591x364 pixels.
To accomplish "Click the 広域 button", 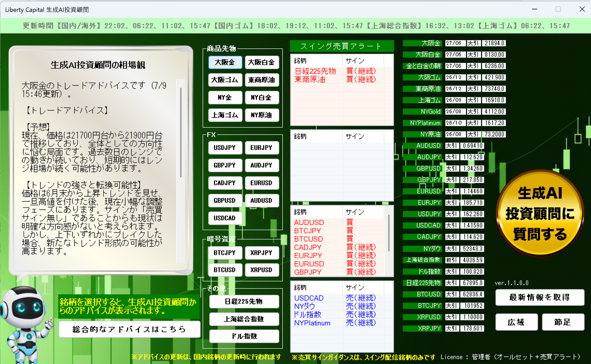I will pyautogui.click(x=516, y=322).
